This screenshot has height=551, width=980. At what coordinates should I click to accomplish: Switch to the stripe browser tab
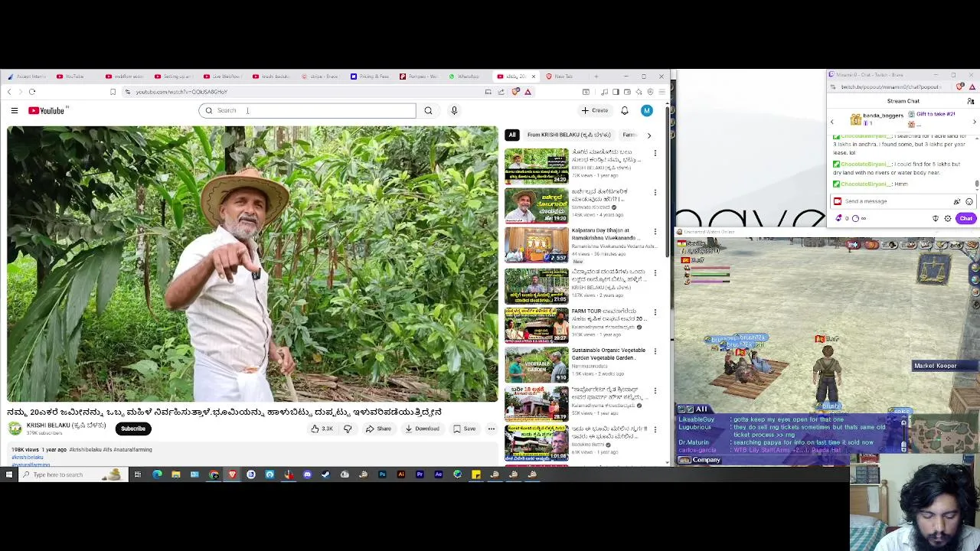click(320, 77)
